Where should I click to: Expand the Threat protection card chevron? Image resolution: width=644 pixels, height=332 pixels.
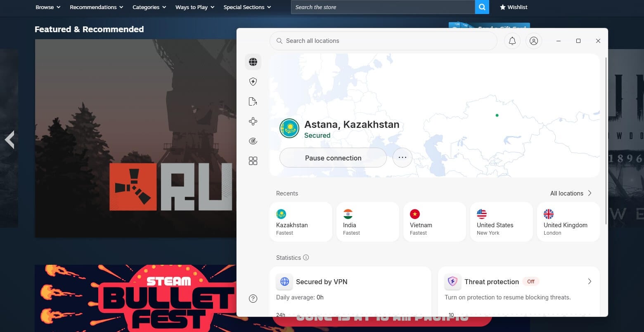tap(590, 281)
